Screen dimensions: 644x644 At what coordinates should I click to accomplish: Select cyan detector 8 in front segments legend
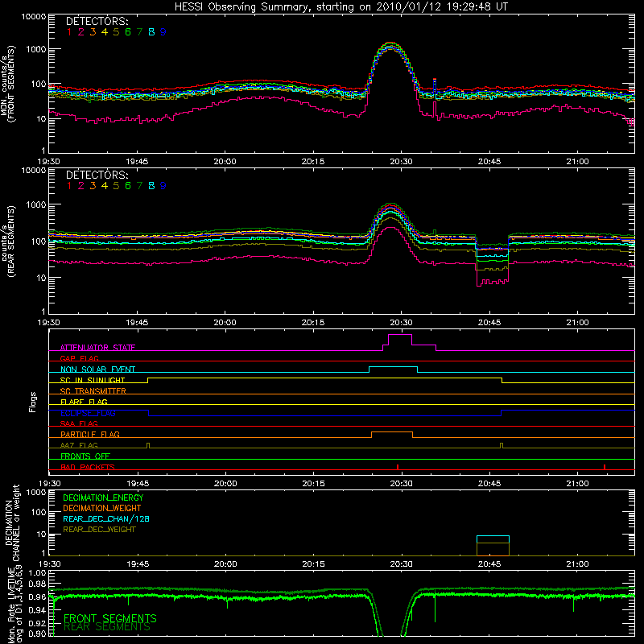tap(151, 32)
